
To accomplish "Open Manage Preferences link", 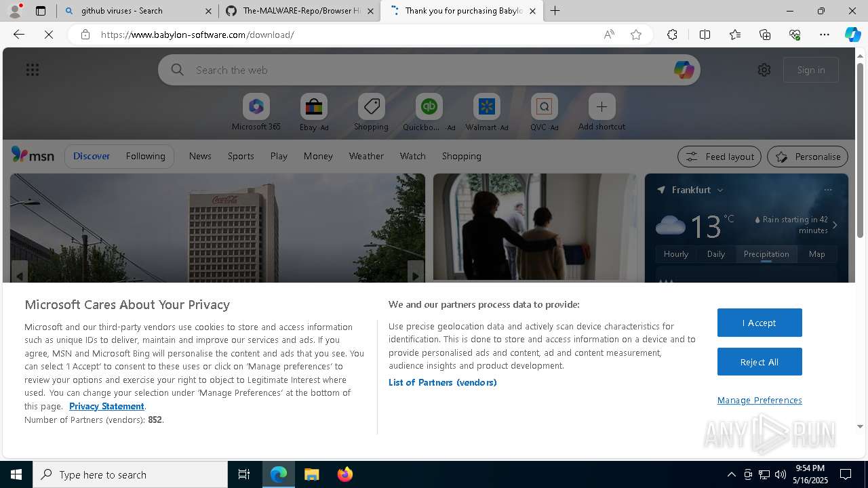I will [x=759, y=400].
